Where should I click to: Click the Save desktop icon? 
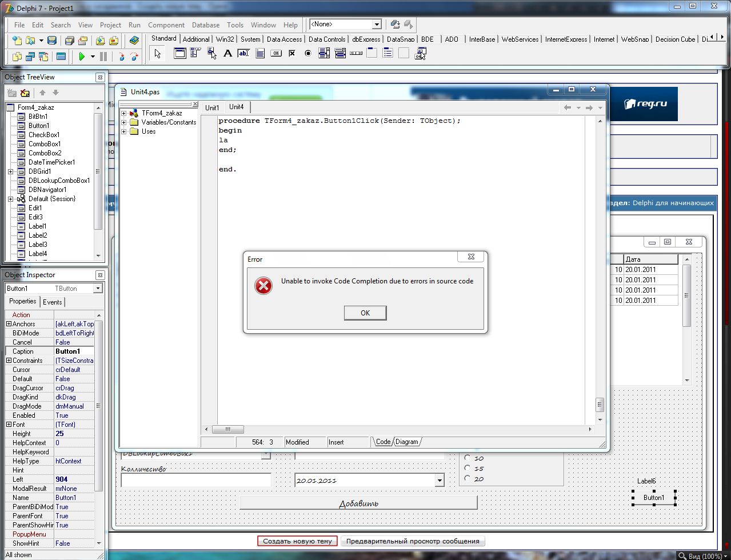(x=395, y=25)
